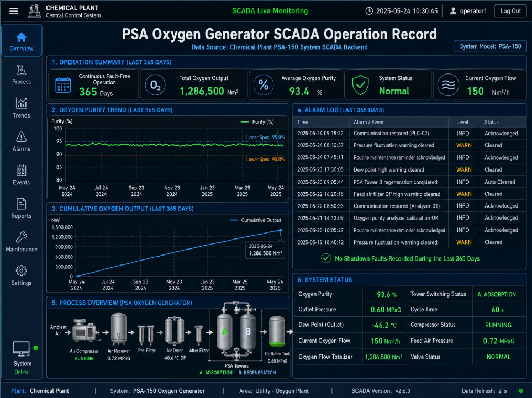532x398 pixels.
Task: Open the Maintenance wrench item
Action: (x=22, y=242)
